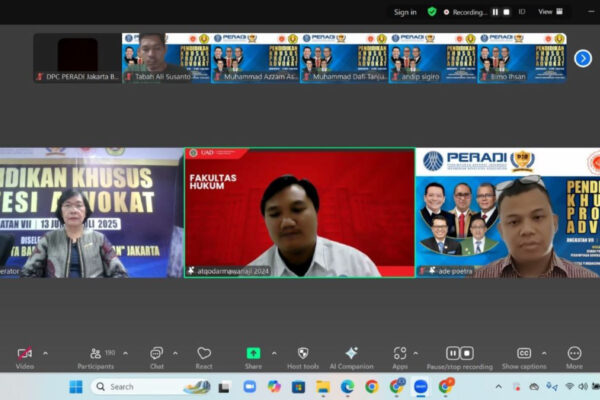Click the Recording status indicator
Screen dimensions: 600x400
pos(465,12)
